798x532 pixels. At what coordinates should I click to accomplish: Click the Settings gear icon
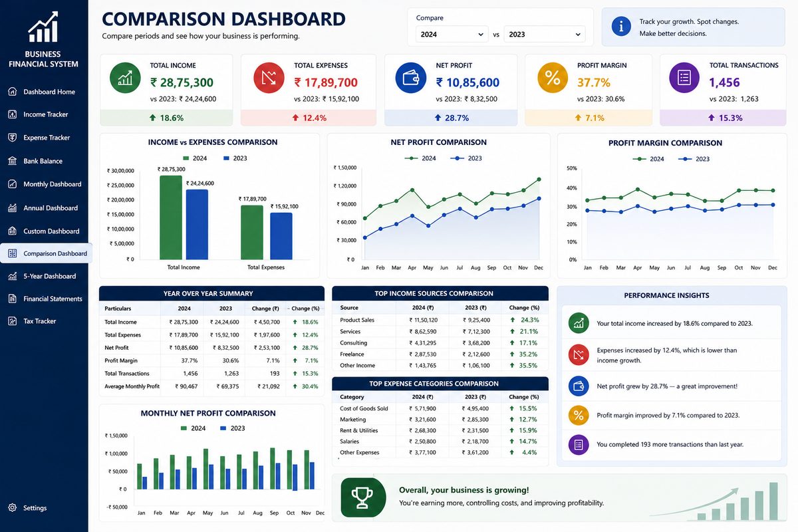pos(12,507)
